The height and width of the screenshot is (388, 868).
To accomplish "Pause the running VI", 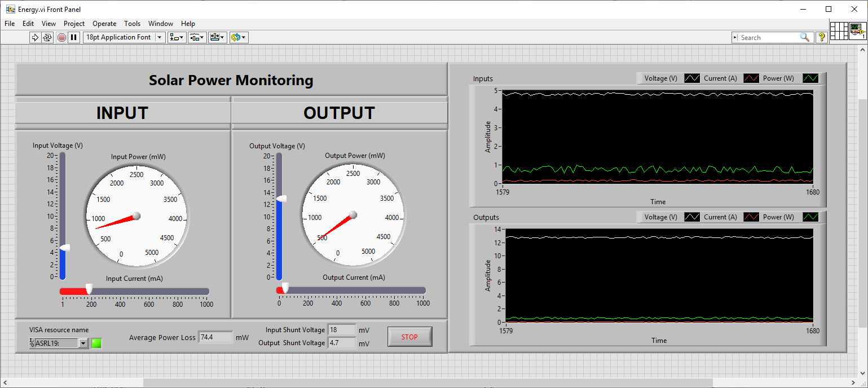I will (x=73, y=37).
